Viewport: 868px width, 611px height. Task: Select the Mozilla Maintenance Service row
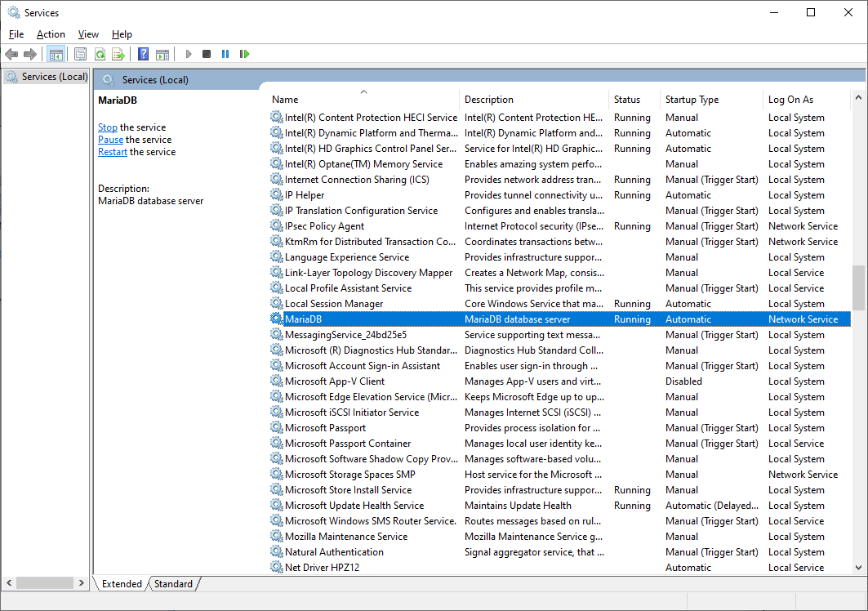[x=346, y=537]
